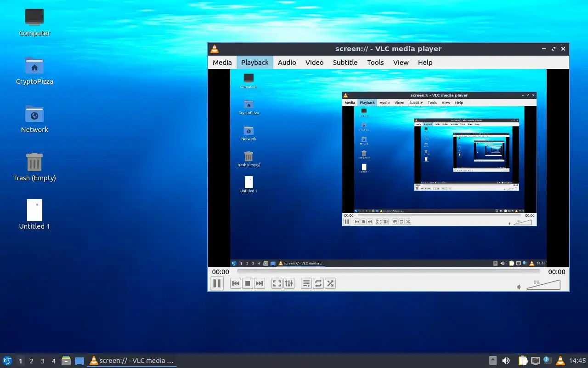Open the clipboard manager tray icon
This screenshot has height=368, width=588.
click(523, 361)
